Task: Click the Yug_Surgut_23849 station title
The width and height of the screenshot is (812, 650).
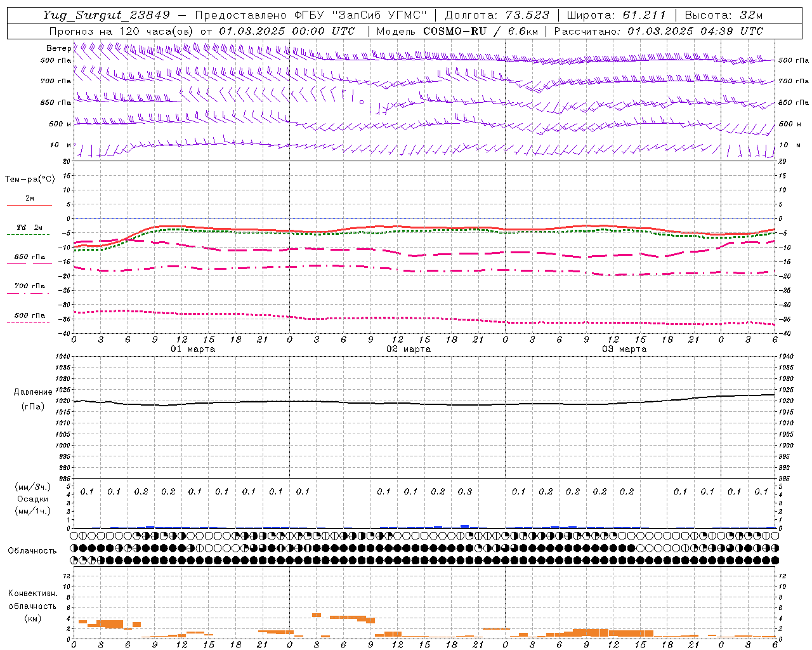Action: [107, 15]
